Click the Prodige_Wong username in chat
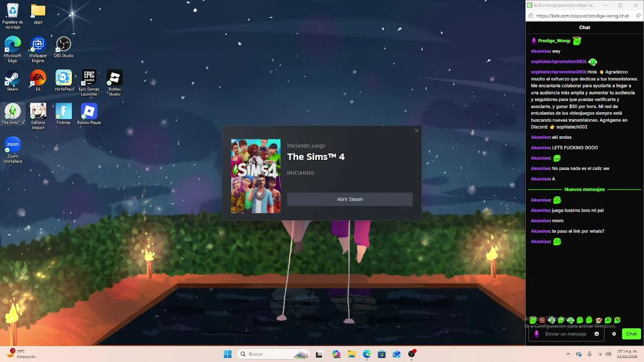Screen dimensions: 644x362 554,41
